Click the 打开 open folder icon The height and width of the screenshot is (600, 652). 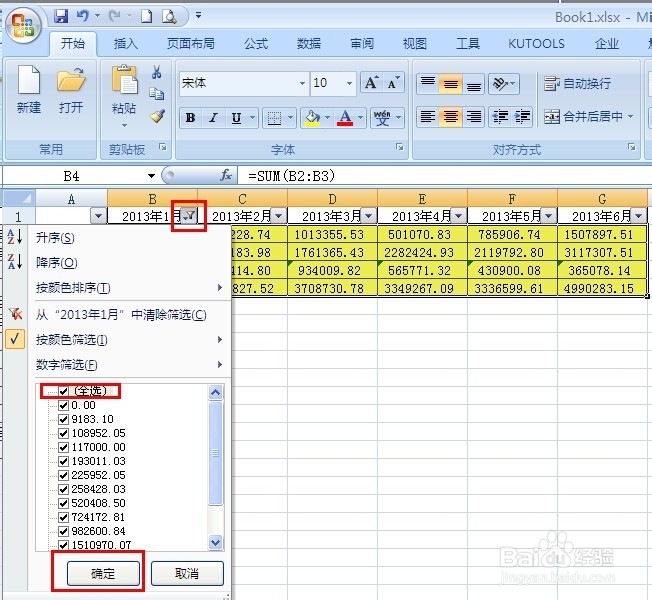click(x=71, y=79)
